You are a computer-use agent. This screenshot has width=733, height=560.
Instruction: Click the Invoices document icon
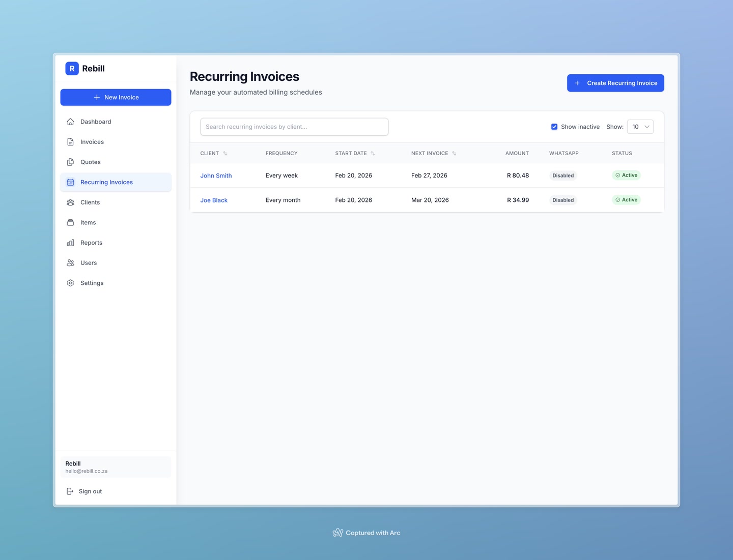point(71,142)
